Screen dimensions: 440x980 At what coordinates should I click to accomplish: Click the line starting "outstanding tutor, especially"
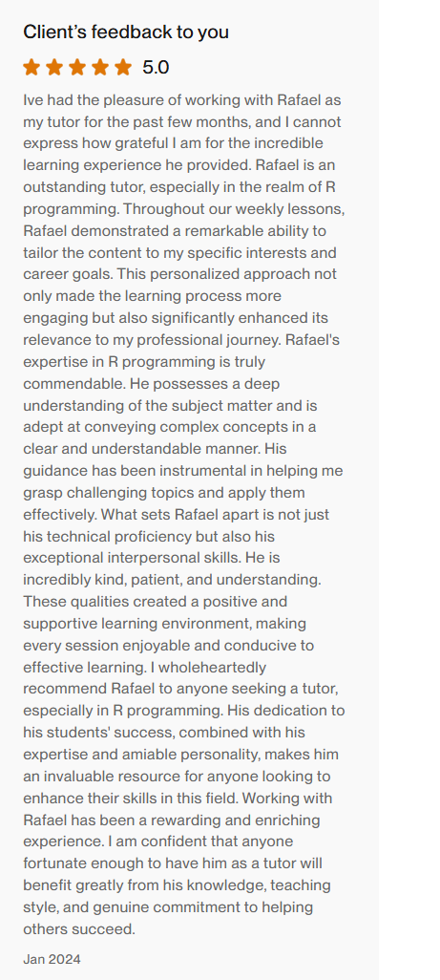tap(181, 187)
